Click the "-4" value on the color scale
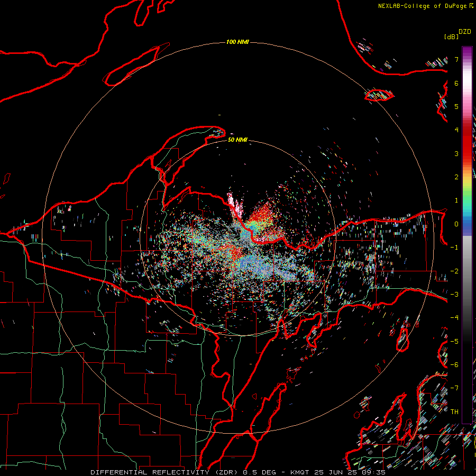Screen dimensions: 476x476 pyautogui.click(x=454, y=318)
